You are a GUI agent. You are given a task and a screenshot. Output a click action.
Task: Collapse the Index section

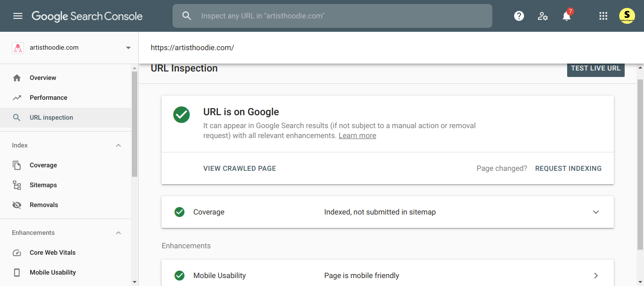pos(118,145)
